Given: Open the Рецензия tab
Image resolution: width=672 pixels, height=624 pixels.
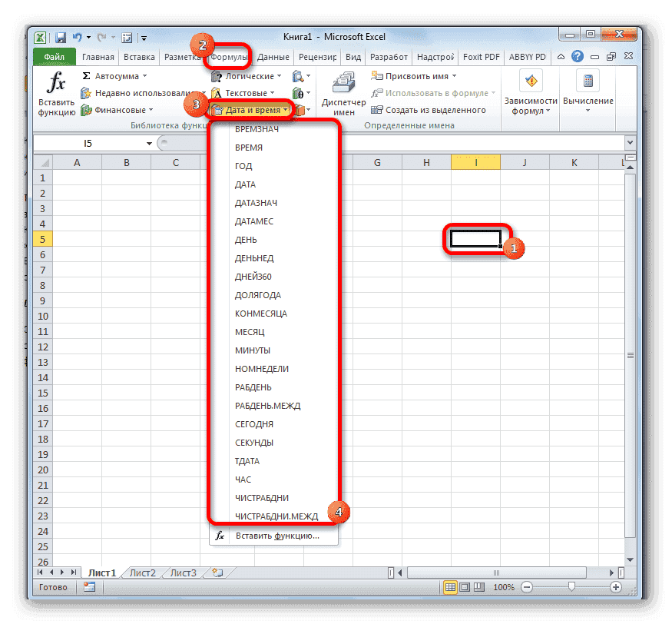Looking at the screenshot, I should click(317, 56).
